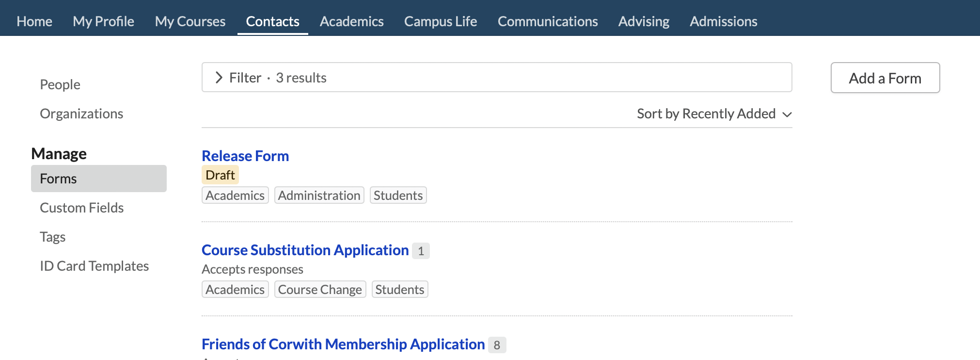Viewport: 980px width, 360px height.
Task: Click the Add a Form button
Action: [885, 78]
